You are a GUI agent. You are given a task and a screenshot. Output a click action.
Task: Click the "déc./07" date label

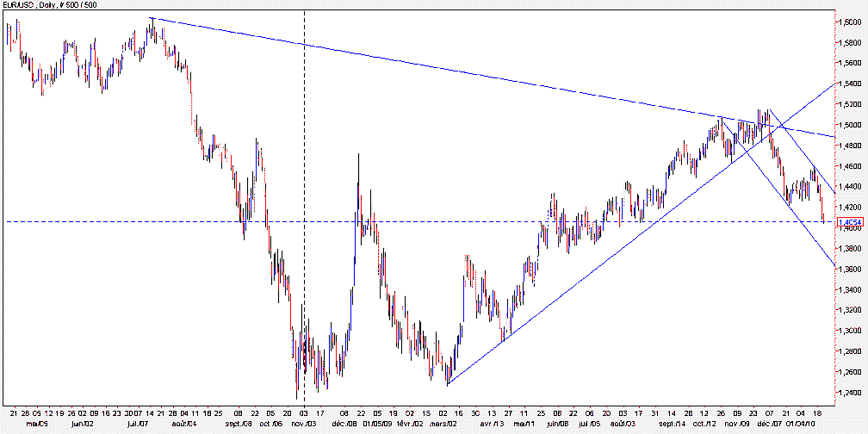[x=769, y=424]
